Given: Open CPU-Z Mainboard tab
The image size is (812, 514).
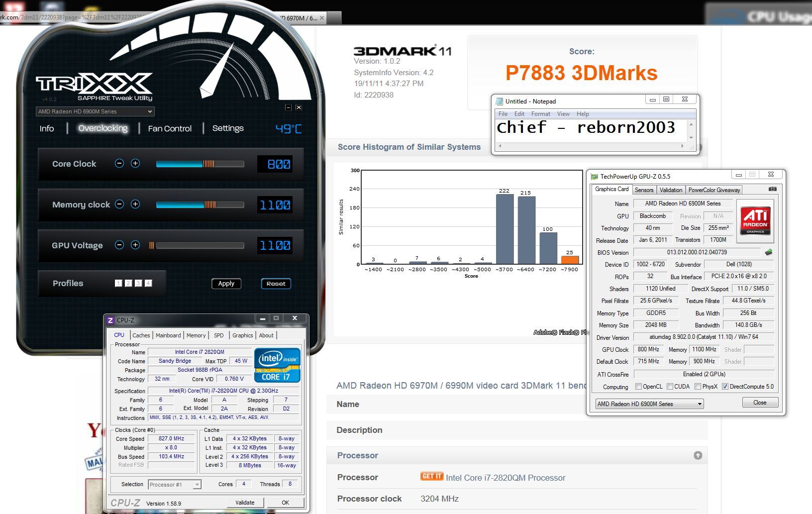Looking at the screenshot, I should [168, 335].
